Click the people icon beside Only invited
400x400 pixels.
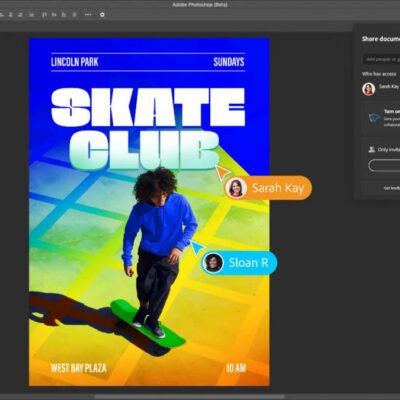(x=372, y=150)
